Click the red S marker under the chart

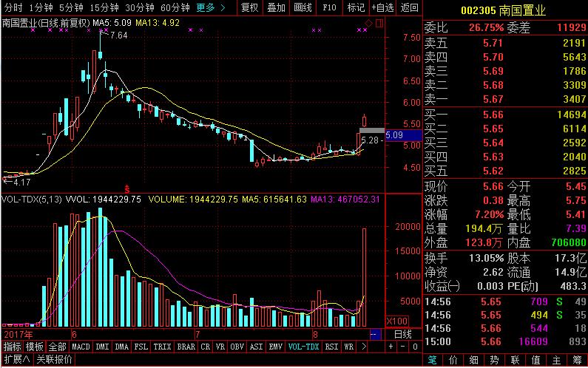tap(127, 188)
